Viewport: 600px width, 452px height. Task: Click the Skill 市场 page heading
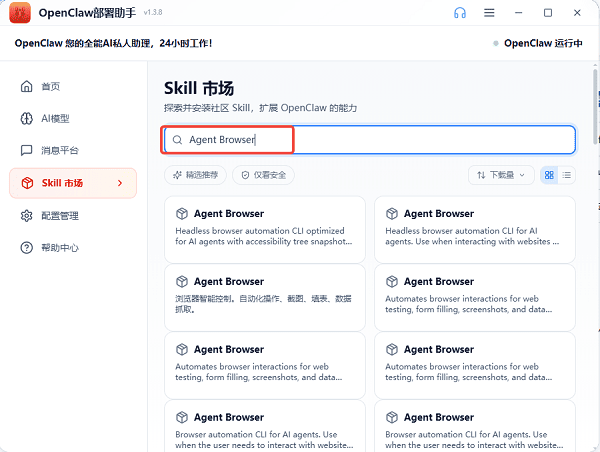coord(199,88)
